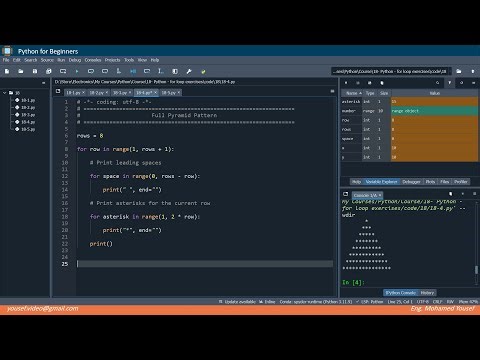Image resolution: width=480 pixels, height=360 pixels.
Task: Select the IPython Console tab
Action: pos(400,293)
